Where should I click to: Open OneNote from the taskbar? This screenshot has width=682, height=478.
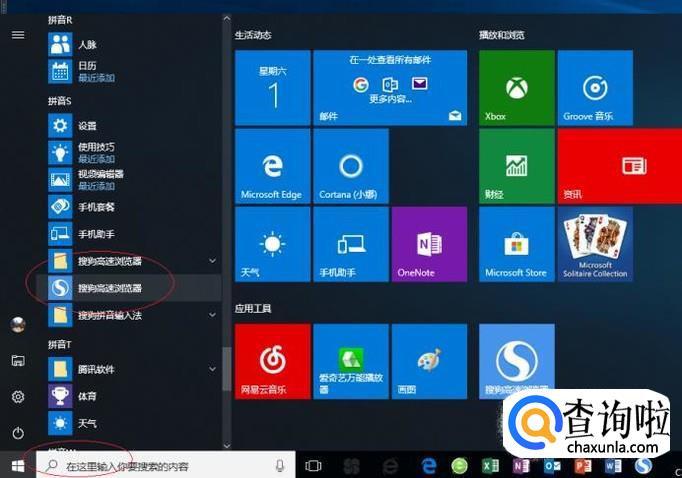click(521, 466)
